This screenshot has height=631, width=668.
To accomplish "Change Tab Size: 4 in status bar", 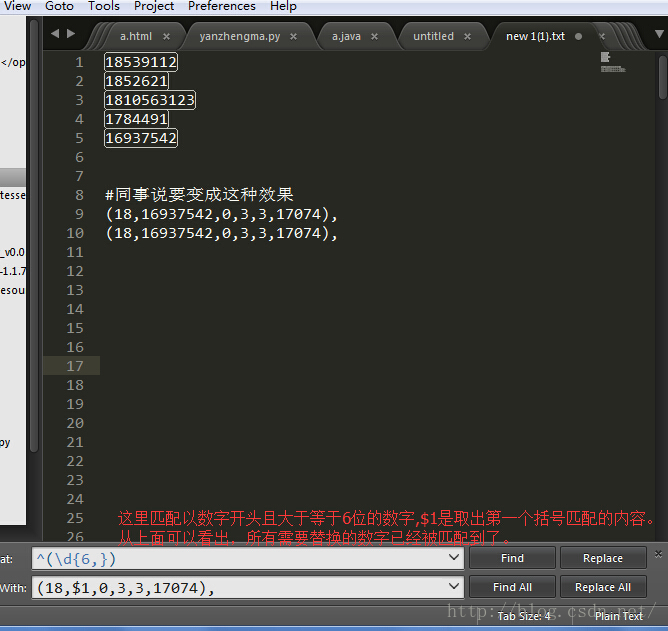I will click(524, 616).
